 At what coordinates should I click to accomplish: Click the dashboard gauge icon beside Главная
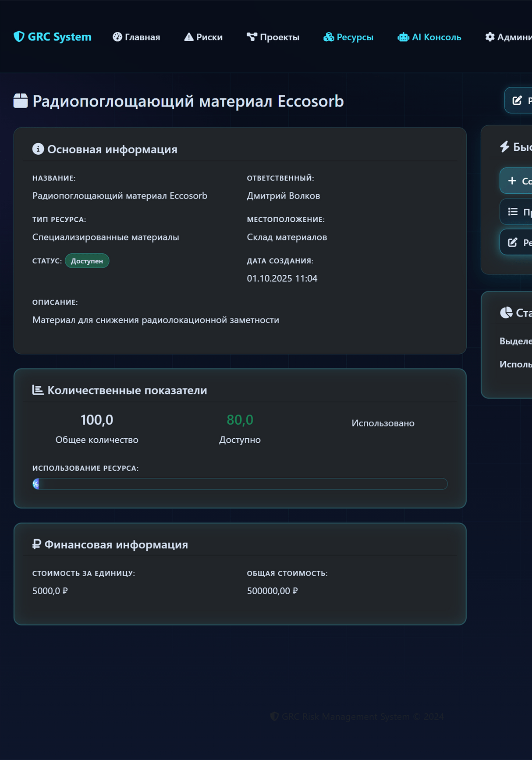[x=117, y=37]
